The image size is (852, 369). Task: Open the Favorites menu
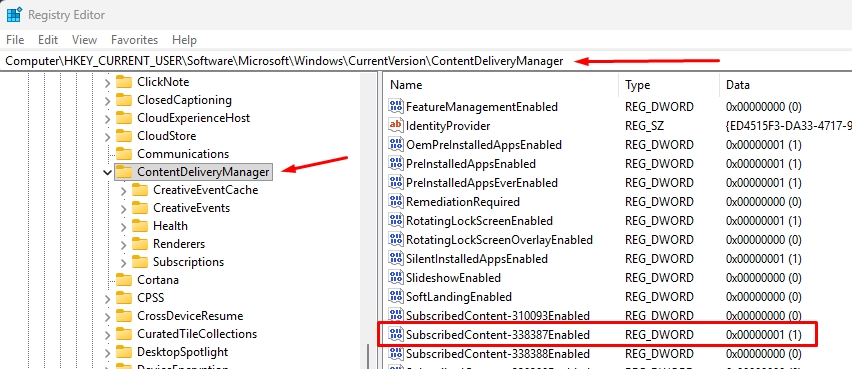pos(134,40)
